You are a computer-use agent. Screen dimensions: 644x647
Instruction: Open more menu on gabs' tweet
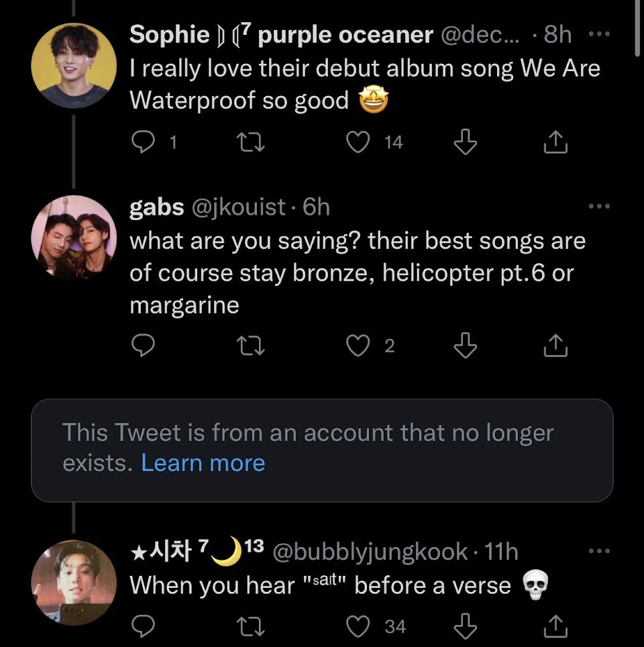coord(600,207)
